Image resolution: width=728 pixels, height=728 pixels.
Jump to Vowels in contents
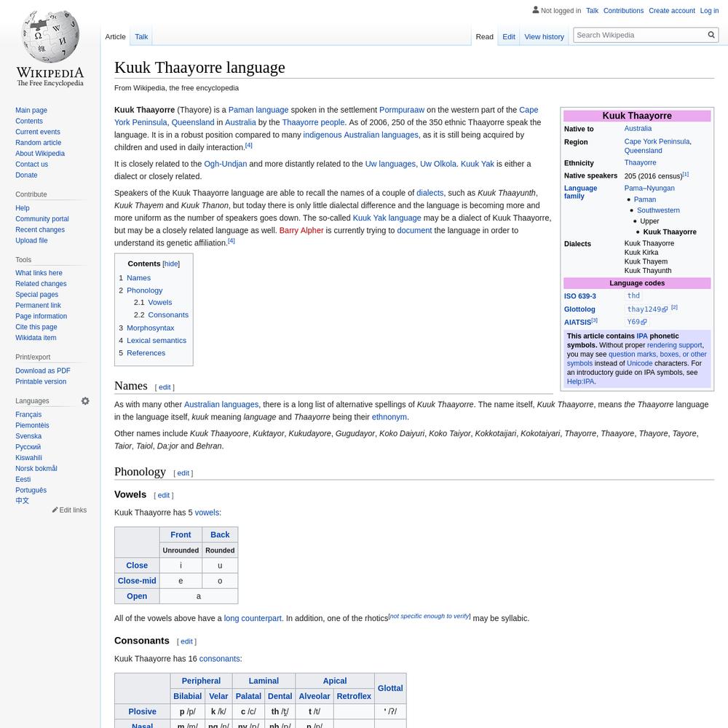point(159,302)
